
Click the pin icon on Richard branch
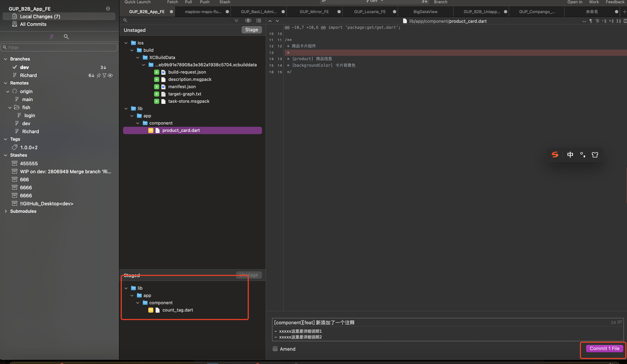[x=98, y=75]
